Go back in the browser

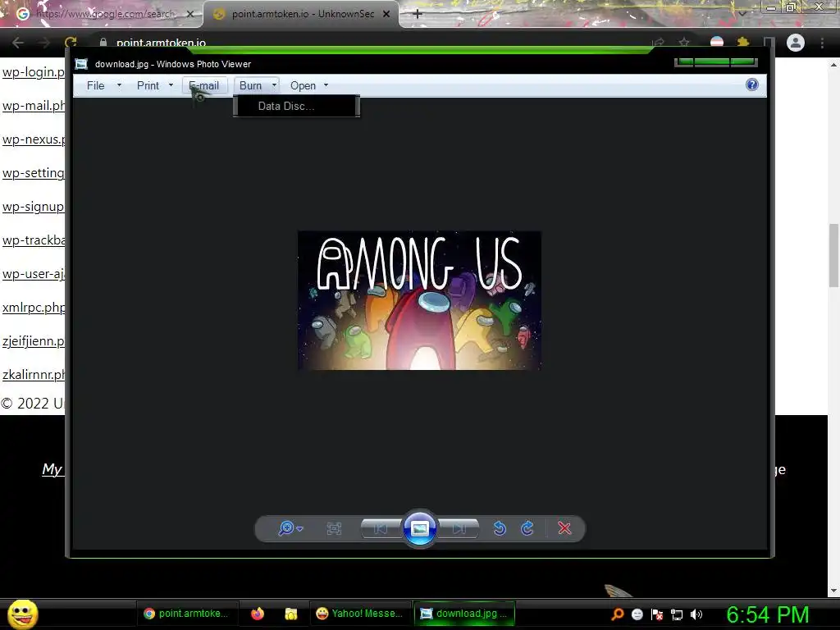pyautogui.click(x=18, y=43)
